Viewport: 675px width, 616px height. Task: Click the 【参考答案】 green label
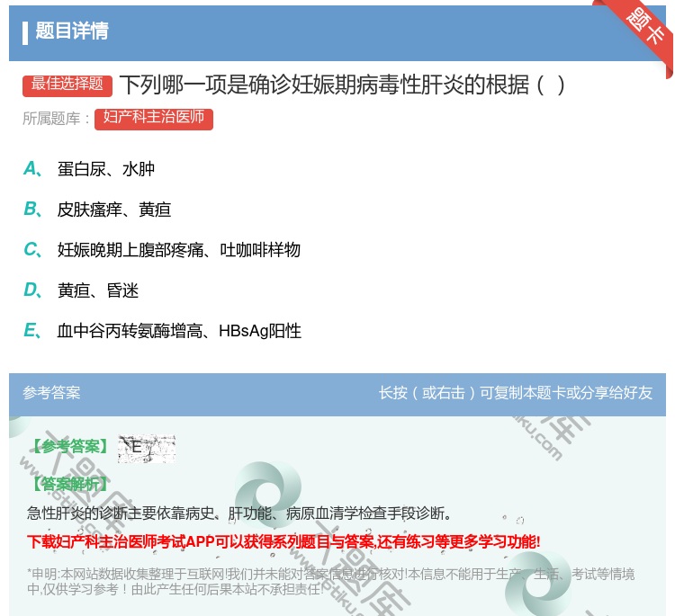pos(70,447)
